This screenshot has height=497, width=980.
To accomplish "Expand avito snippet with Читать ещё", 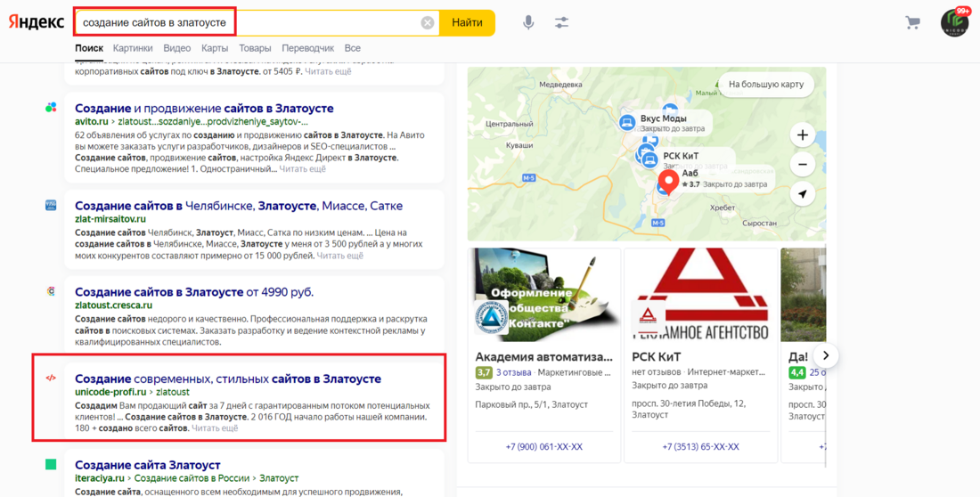I will (303, 169).
